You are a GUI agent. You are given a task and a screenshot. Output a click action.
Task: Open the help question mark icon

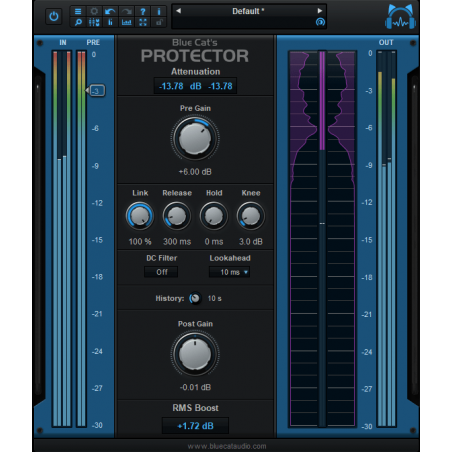[x=143, y=11]
